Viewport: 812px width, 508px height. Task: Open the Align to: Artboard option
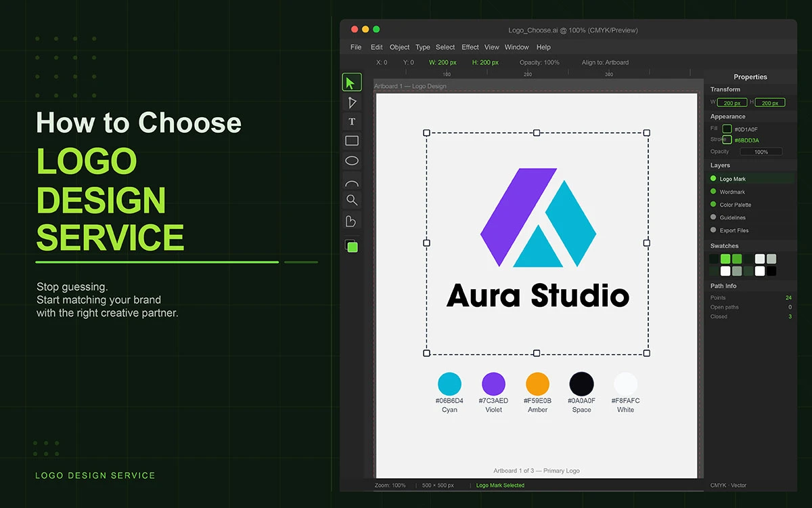coord(605,62)
